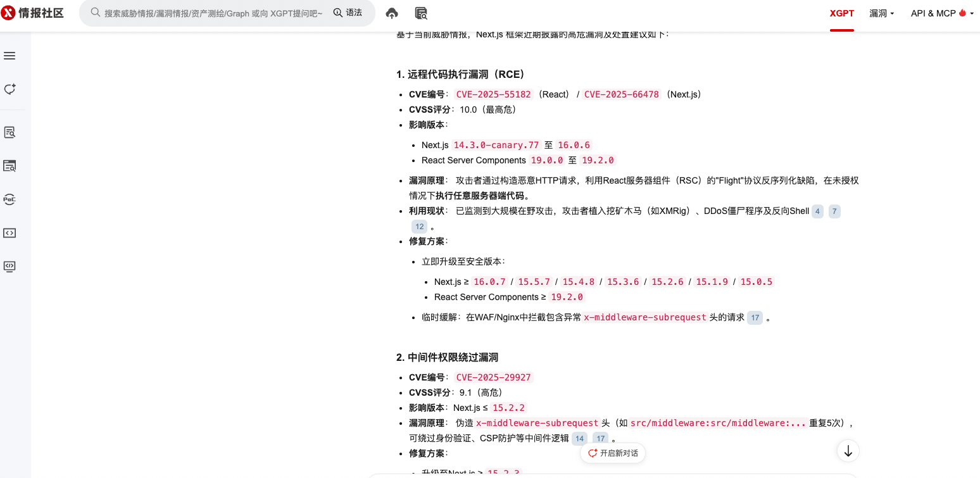Viewport: 980px width, 478px height.
Task: Click the scroll-to-bottom arrow button
Action: [x=848, y=451]
